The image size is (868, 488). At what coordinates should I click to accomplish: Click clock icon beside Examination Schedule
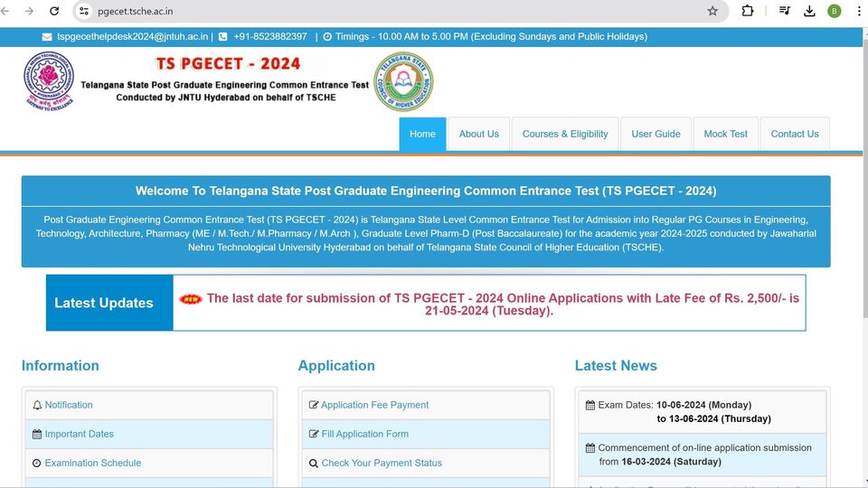(36, 463)
